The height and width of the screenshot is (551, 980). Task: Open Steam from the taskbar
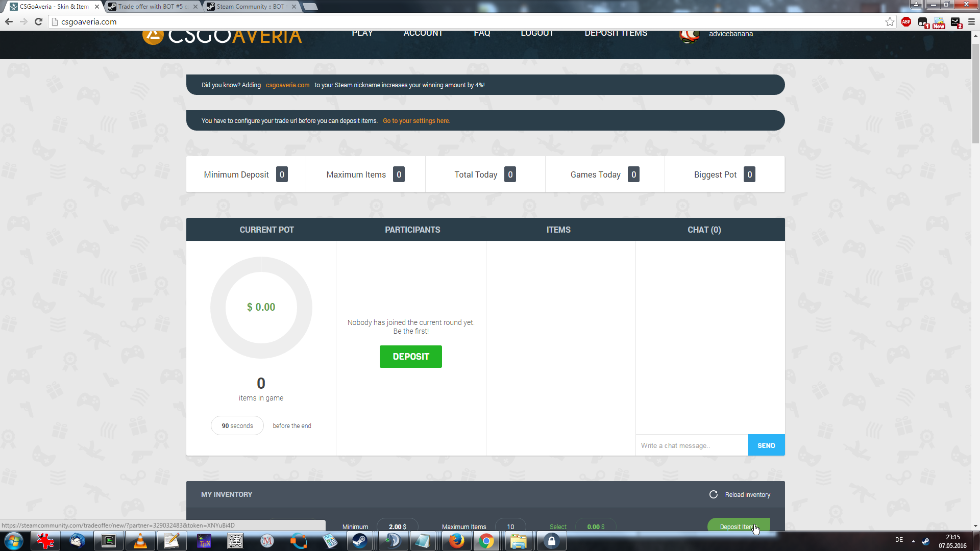(360, 541)
